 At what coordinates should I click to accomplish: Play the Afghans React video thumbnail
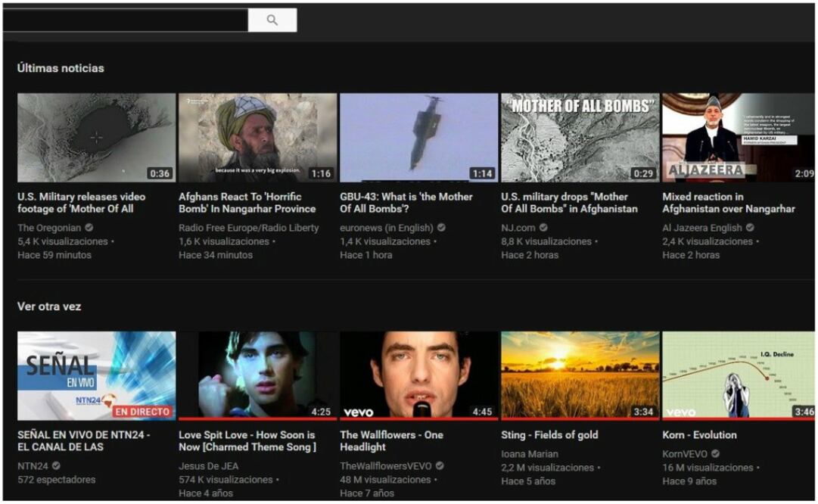[x=257, y=138]
